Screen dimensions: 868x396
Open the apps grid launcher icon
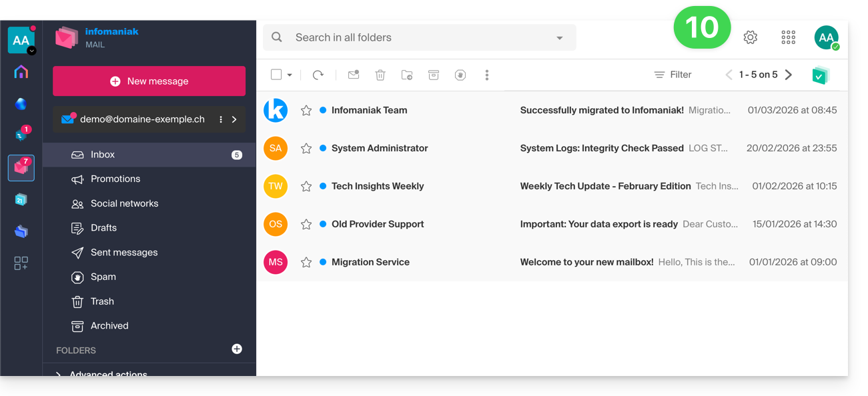789,38
